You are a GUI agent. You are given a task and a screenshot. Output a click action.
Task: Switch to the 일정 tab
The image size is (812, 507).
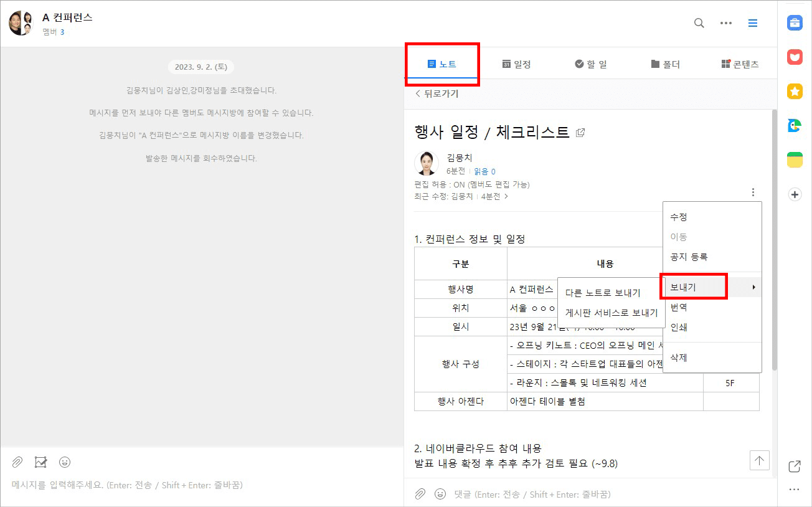pyautogui.click(x=517, y=63)
